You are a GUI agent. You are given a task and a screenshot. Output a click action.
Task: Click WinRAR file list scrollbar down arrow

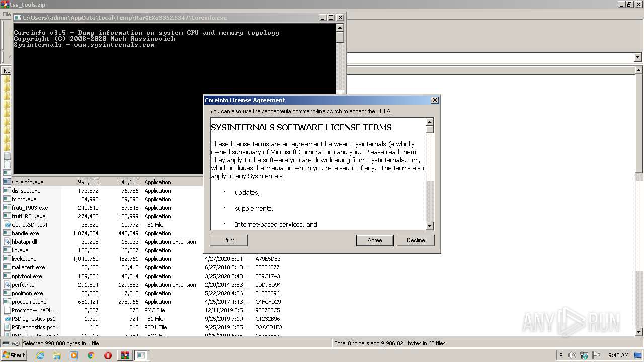coord(639,332)
